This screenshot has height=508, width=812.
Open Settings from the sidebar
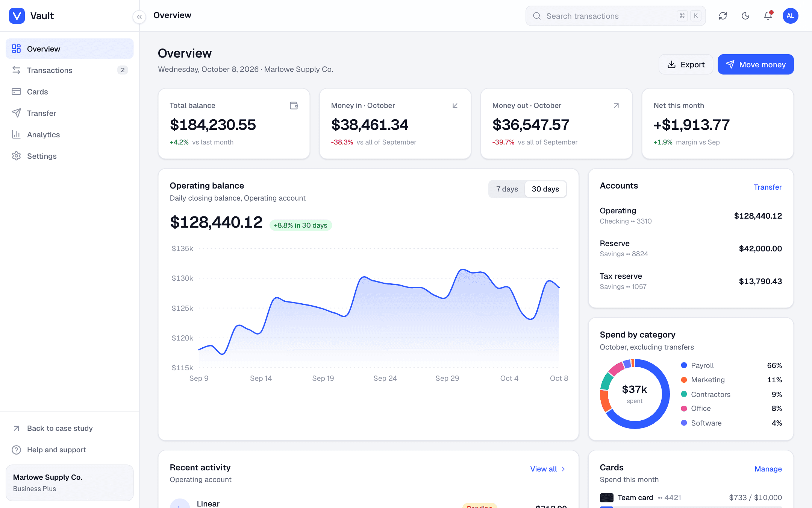(x=70, y=156)
